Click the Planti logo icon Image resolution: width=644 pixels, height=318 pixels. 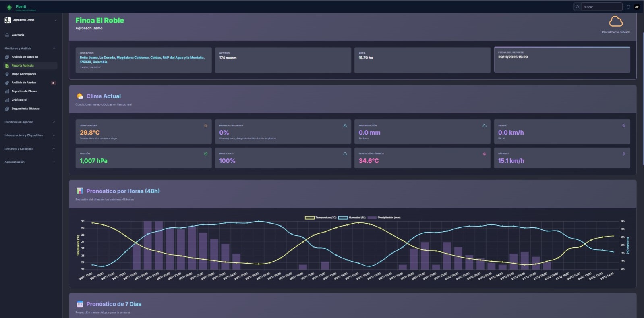point(9,7)
